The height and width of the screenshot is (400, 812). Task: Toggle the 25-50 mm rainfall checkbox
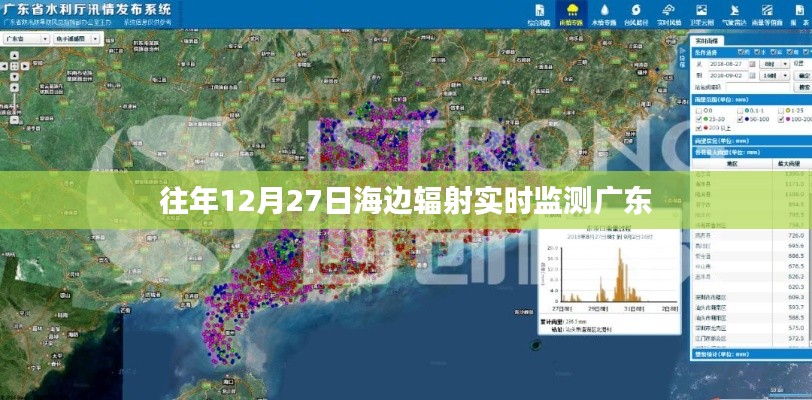[x=699, y=119]
